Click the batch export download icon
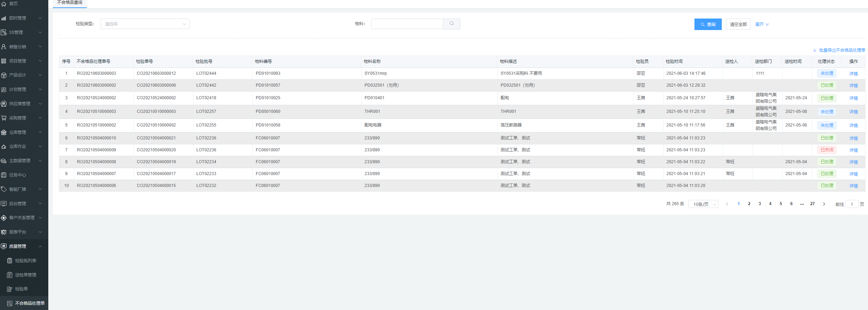The height and width of the screenshot is (310, 868). (x=814, y=50)
